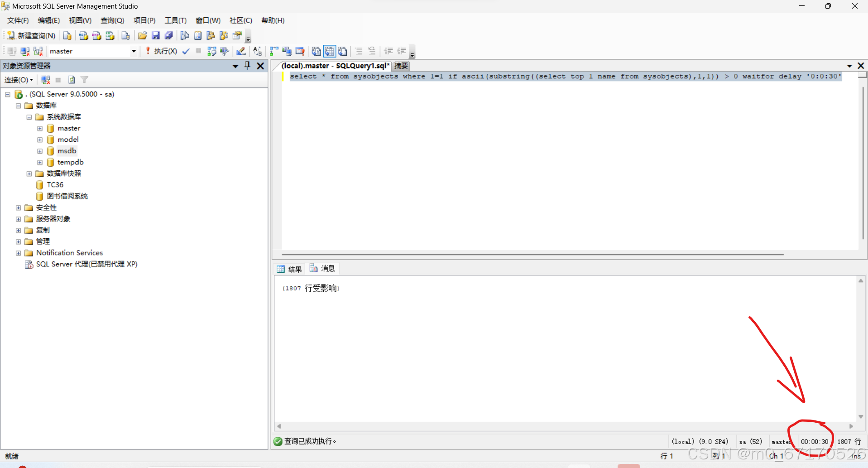Viewport: 868px width, 468px height.
Task: Select results to grid mode
Action: (x=330, y=51)
